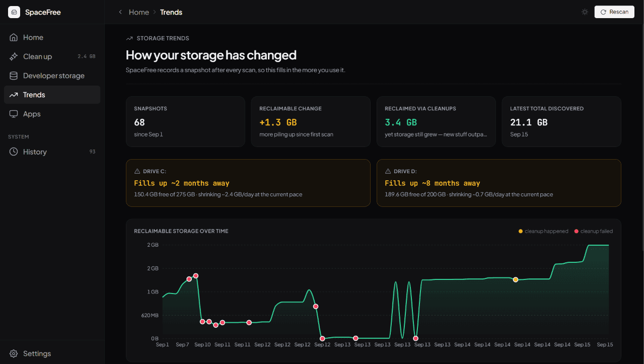Click the SYSTEM section label in sidebar
The image size is (644, 364).
tap(19, 137)
